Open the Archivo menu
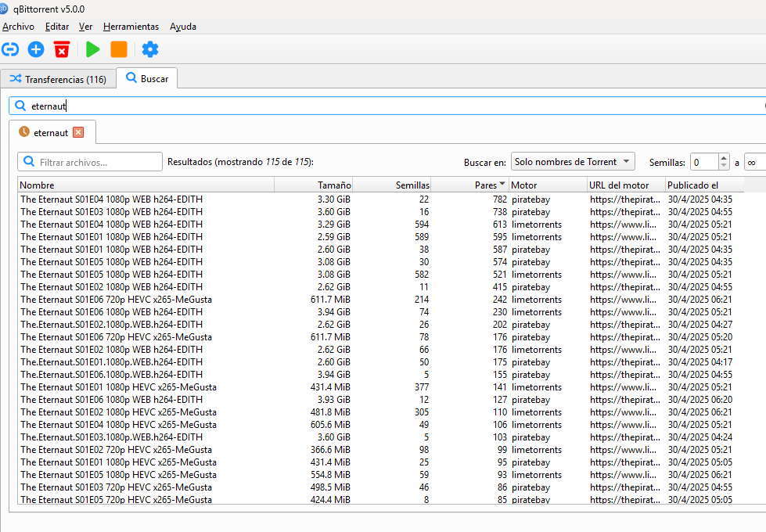This screenshot has height=532, width=766. click(18, 27)
